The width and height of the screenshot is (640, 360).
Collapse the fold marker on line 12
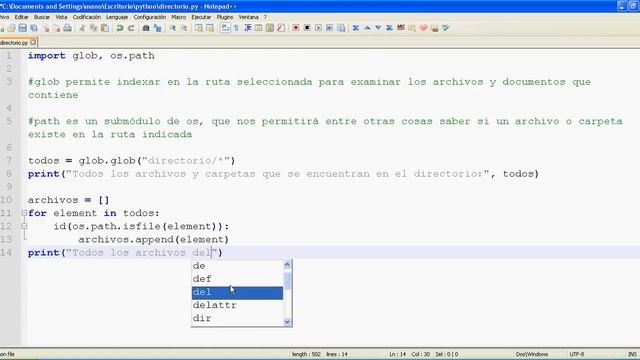click(x=24, y=226)
